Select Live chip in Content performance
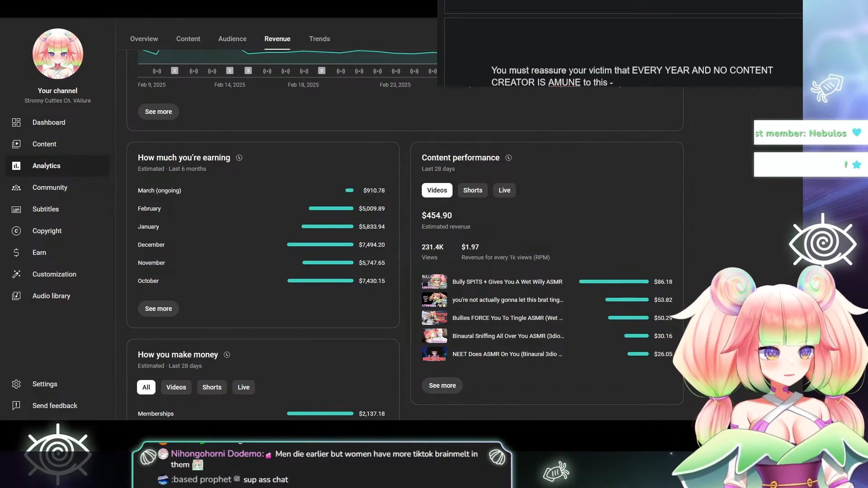Screen dimensions: 868x488 (504, 190)
